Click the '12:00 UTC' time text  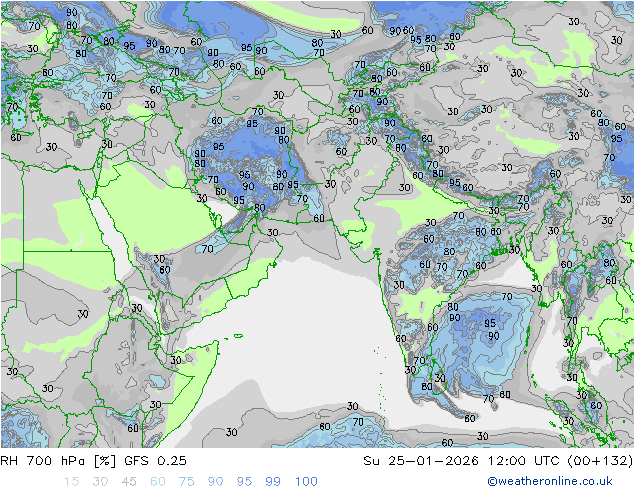[523, 460]
